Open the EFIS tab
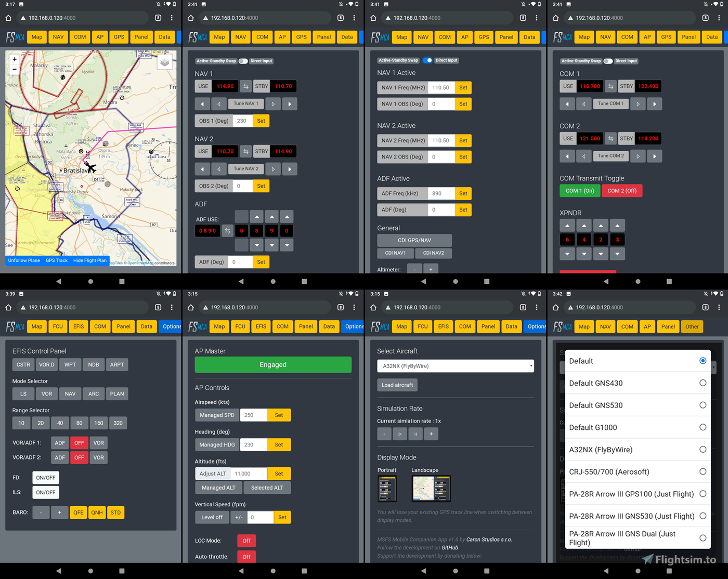728x579 pixels. [78, 326]
